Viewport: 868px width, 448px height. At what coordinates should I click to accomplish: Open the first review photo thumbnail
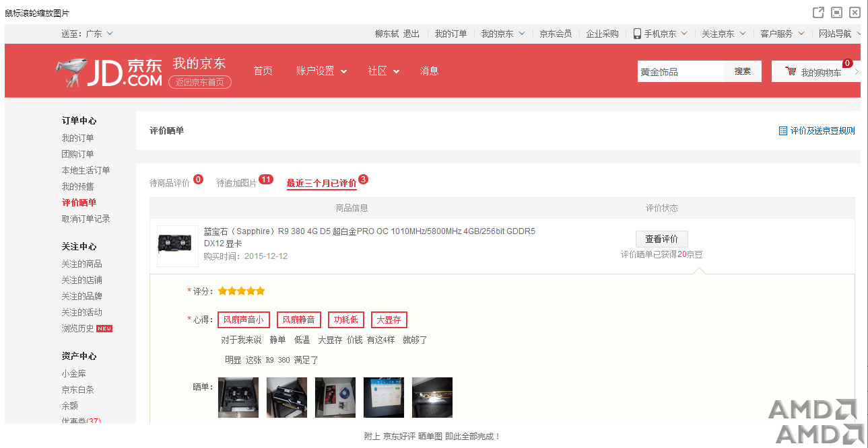(x=238, y=398)
